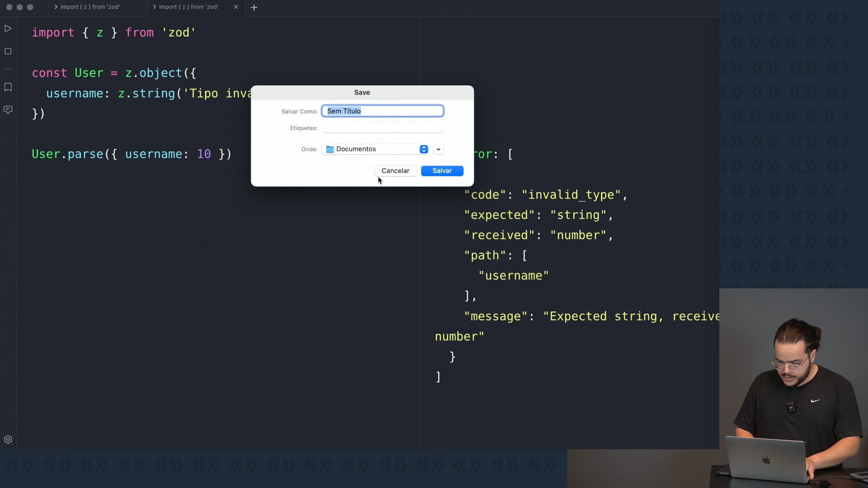This screenshot has width=868, height=488.
Task: Close the second 'import { z }' tab
Action: [236, 7]
